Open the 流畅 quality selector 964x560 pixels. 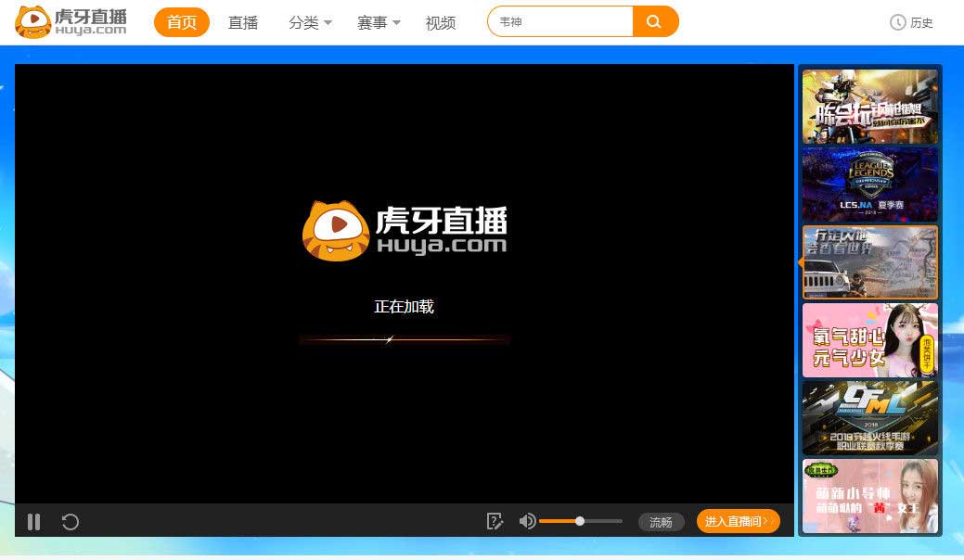point(661,522)
